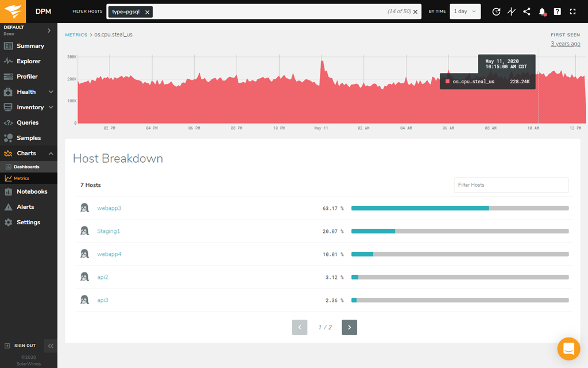Viewport: 588px width, 368px height.
Task: Click the webapp3 usage progress bar
Action: [x=459, y=208]
